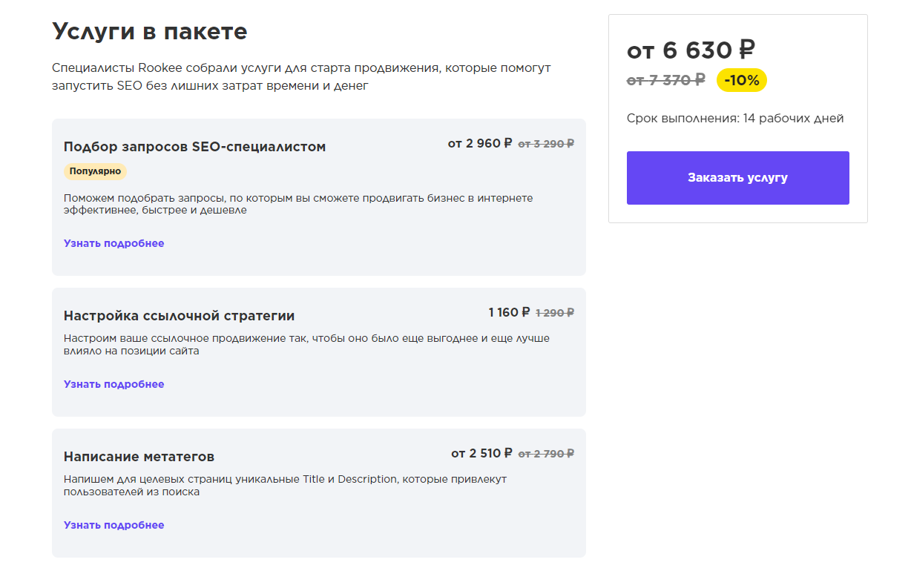Select the "Настройка ссылочной стратегии" card title
Screen dimensions: 911x588
coord(179,316)
